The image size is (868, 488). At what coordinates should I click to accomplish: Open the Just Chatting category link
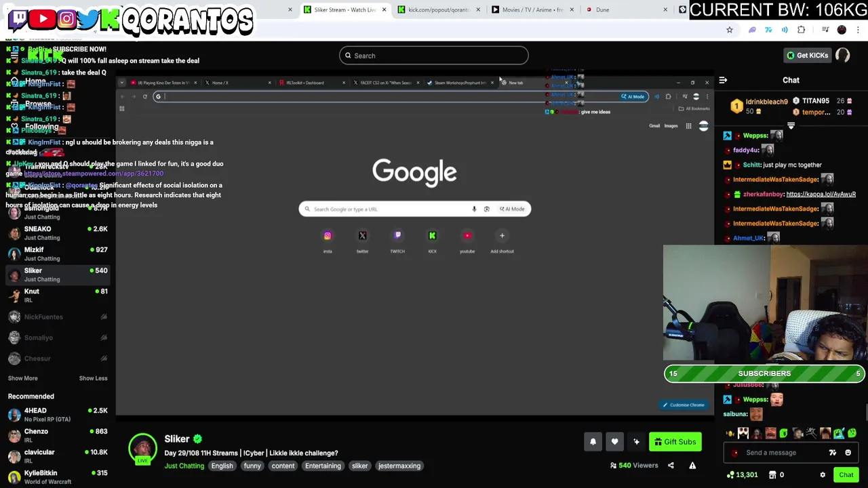tap(184, 466)
